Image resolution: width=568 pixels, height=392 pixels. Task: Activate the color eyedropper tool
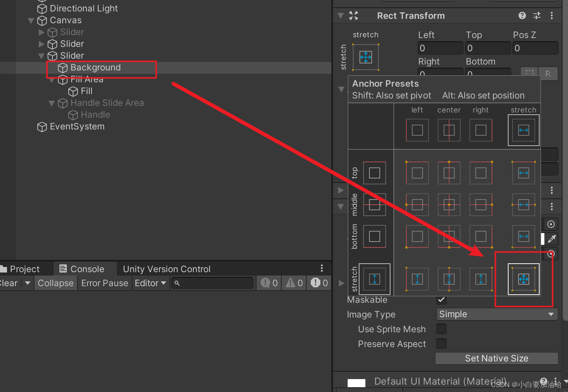point(552,239)
